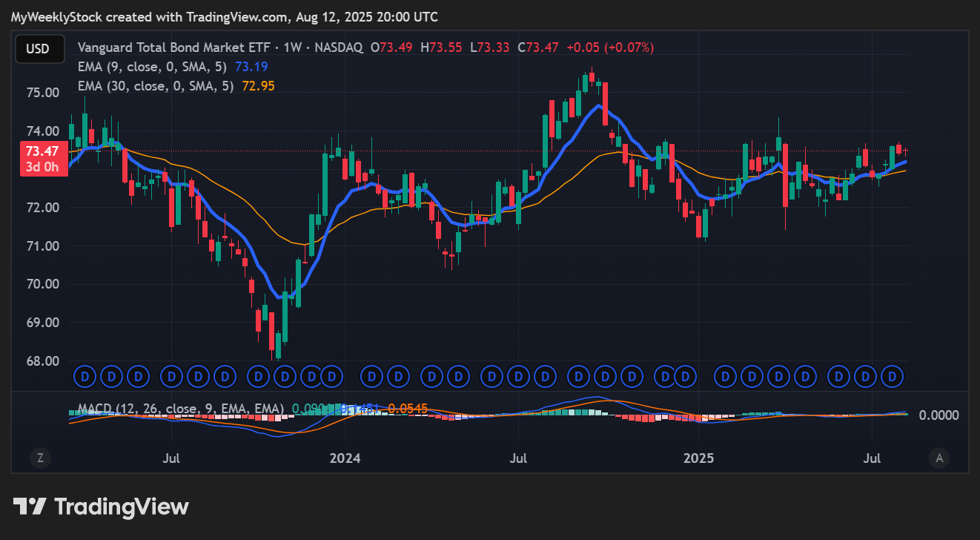The image size is (980, 540).
Task: Click the low value L73.33
Action: (489, 47)
